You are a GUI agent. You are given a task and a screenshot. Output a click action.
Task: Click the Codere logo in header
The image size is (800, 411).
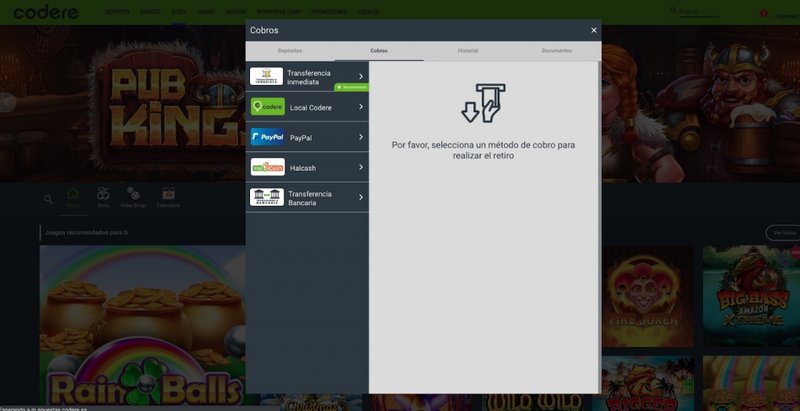point(46,12)
